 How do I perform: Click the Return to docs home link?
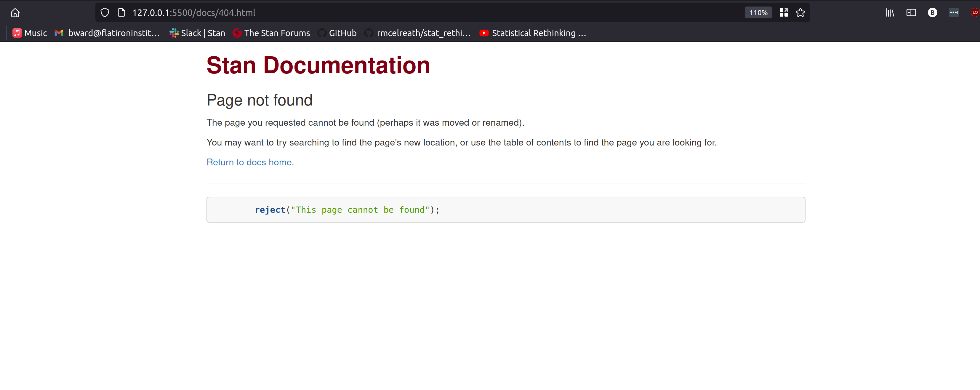coord(250,162)
